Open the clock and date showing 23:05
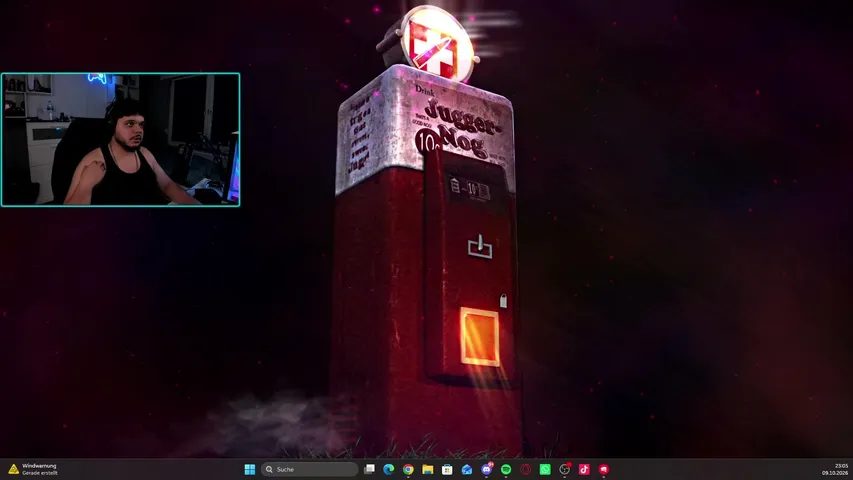The image size is (853, 480). pyautogui.click(x=835, y=469)
